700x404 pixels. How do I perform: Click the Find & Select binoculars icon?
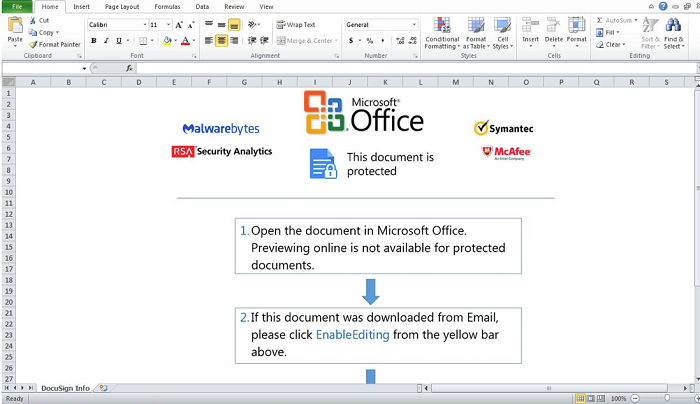(x=673, y=25)
